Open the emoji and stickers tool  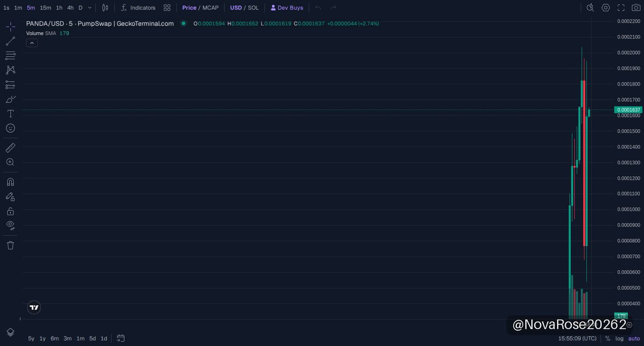11,128
